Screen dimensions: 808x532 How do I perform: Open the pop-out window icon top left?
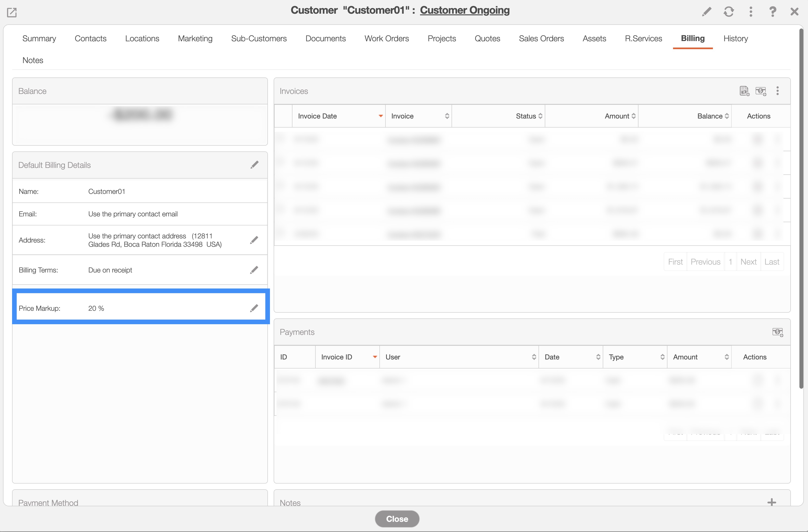[x=12, y=12]
